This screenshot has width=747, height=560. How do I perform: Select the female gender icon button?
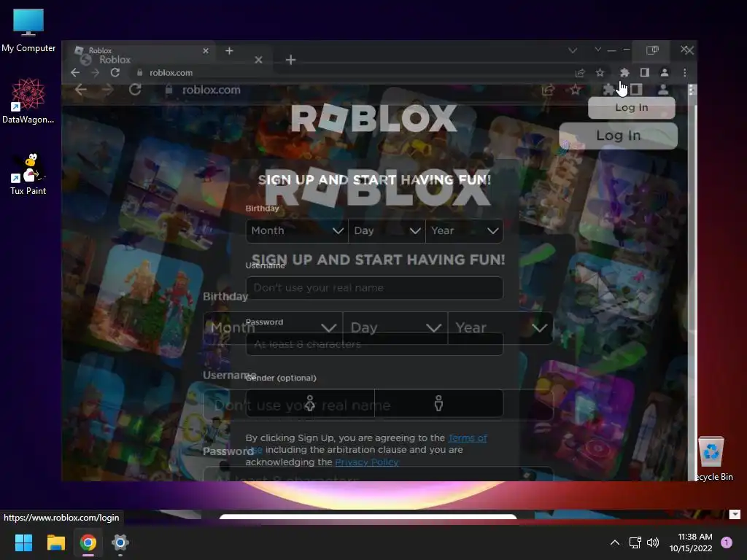(x=310, y=403)
